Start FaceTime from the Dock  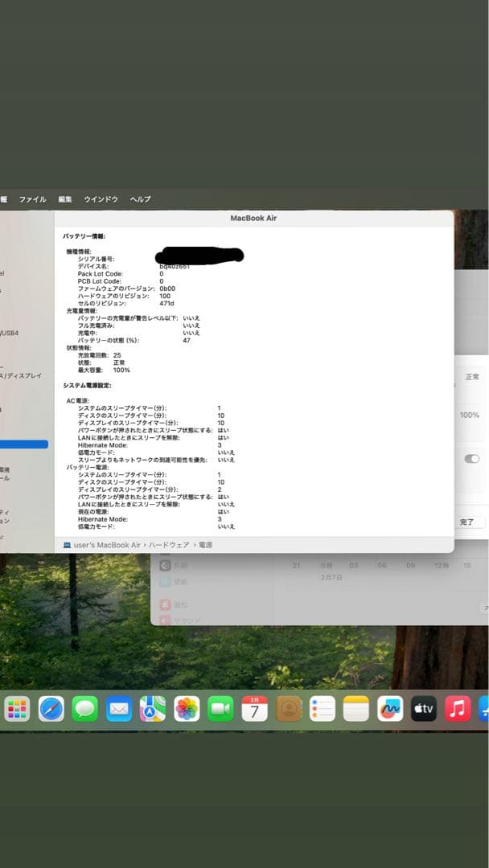(220, 709)
